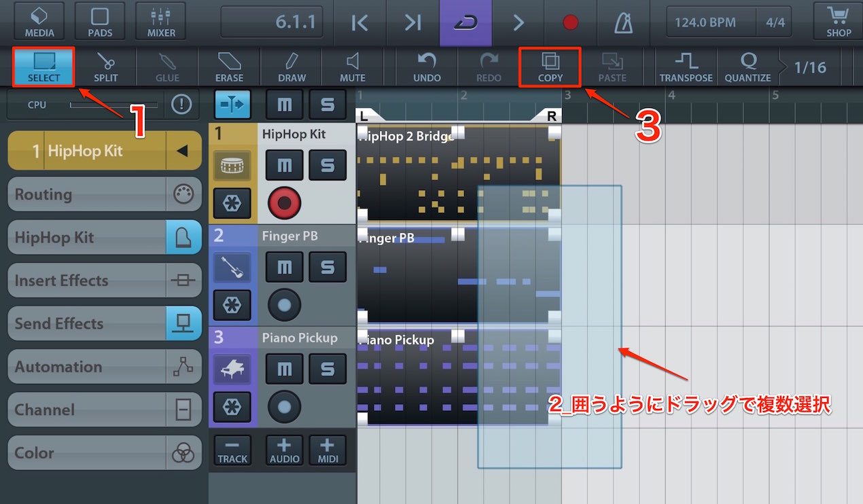This screenshot has height=504, width=863.
Task: Click the CPU alert icon
Action: tap(181, 105)
